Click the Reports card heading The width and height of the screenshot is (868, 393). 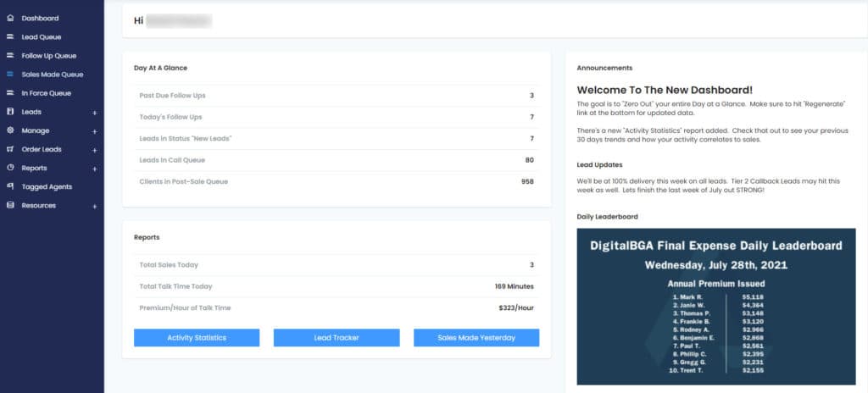[x=147, y=237]
